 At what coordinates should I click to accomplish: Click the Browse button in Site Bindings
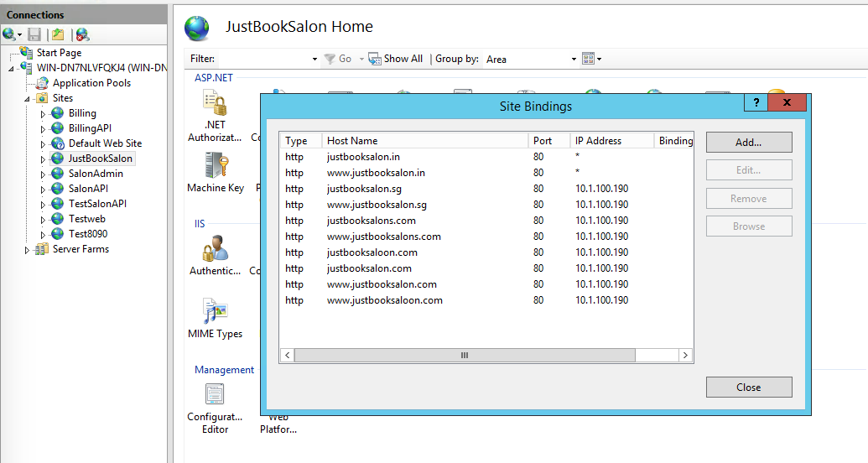(748, 226)
